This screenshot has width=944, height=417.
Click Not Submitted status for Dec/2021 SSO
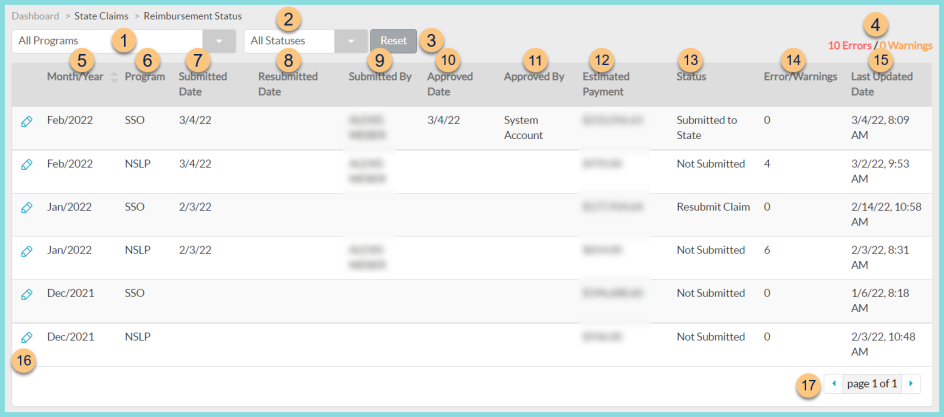711,294
